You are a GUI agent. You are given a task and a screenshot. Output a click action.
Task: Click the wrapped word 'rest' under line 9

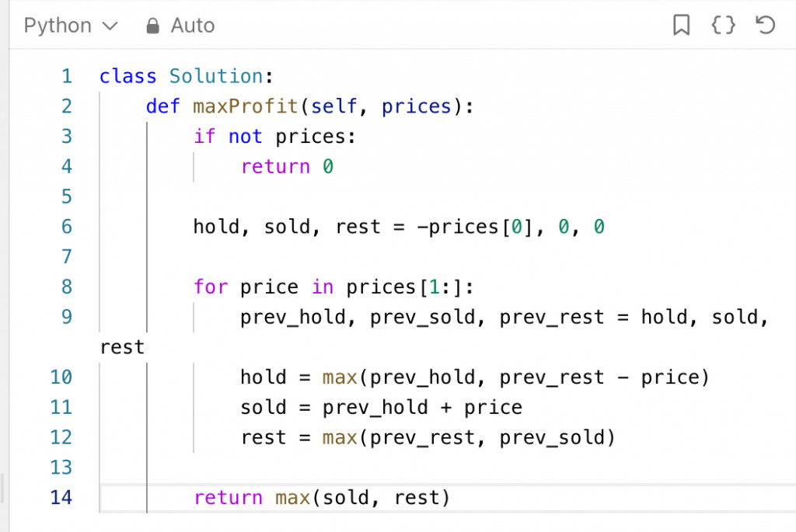tap(122, 347)
